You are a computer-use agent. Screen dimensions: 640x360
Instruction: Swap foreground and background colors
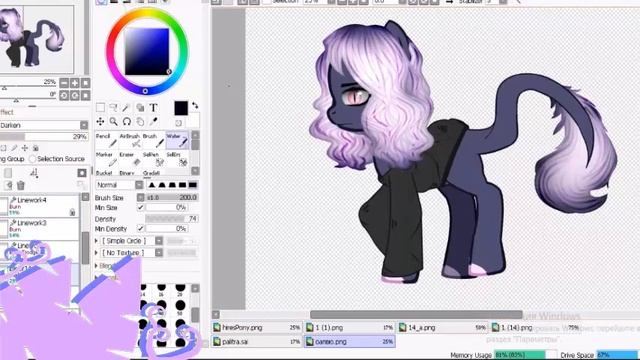click(195, 106)
